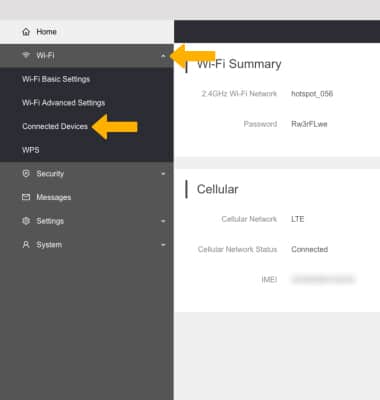The width and height of the screenshot is (380, 400).
Task: Open the System menu label
Action: click(x=49, y=245)
